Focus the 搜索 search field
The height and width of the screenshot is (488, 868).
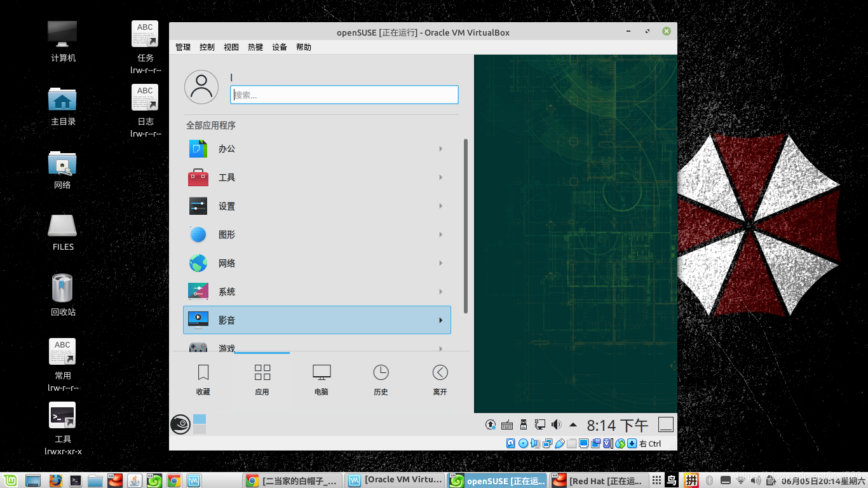pyautogui.click(x=344, y=95)
